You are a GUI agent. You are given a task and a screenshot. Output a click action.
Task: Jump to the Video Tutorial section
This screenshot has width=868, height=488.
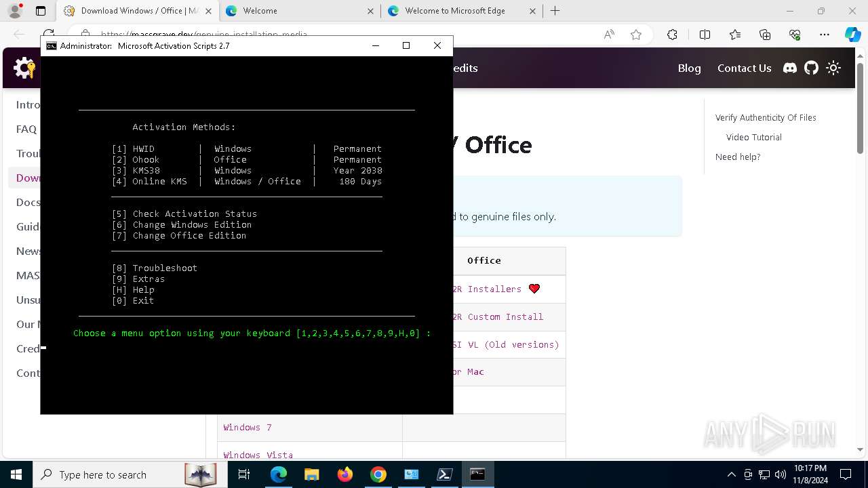point(753,137)
